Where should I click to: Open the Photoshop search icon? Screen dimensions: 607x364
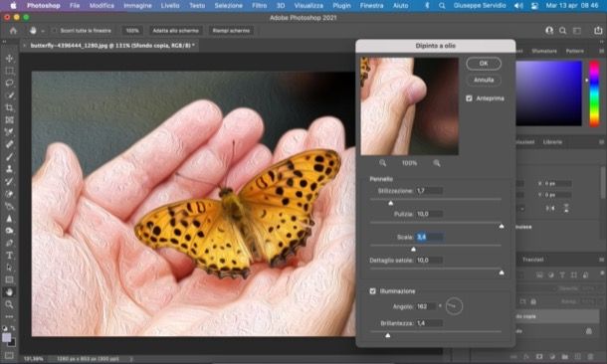pos(563,31)
